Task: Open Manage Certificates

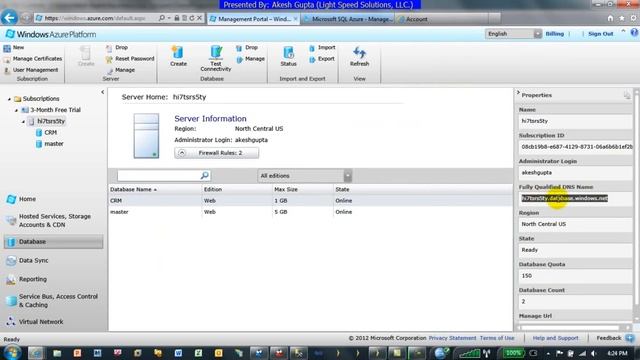Action: (33, 59)
